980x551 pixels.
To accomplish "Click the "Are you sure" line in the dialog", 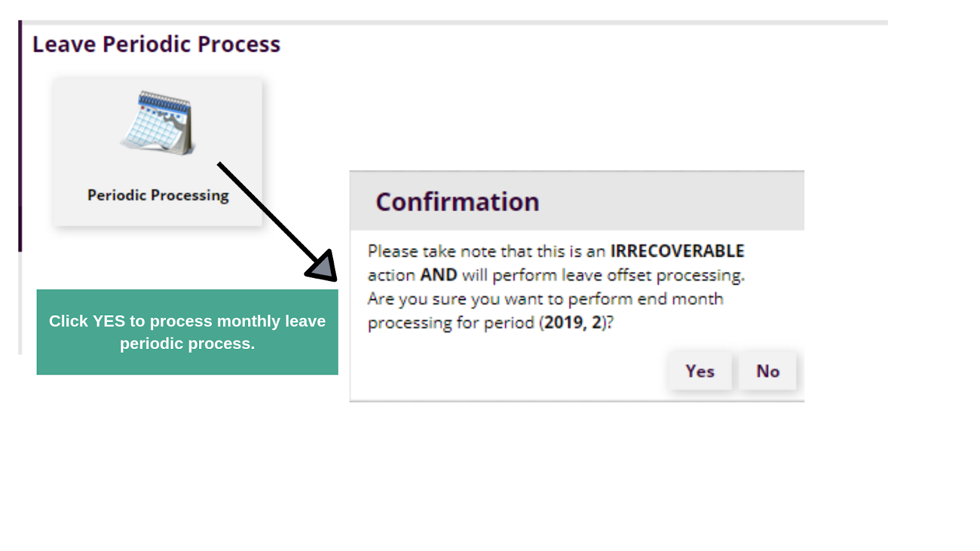I will click(545, 299).
